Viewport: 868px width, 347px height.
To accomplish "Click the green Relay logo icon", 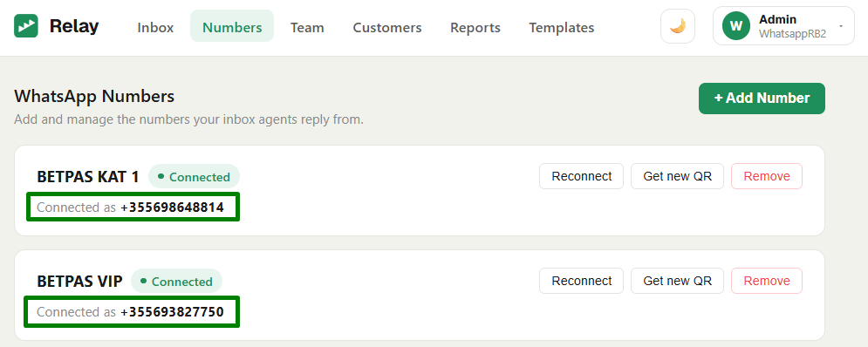I will pos(26,26).
